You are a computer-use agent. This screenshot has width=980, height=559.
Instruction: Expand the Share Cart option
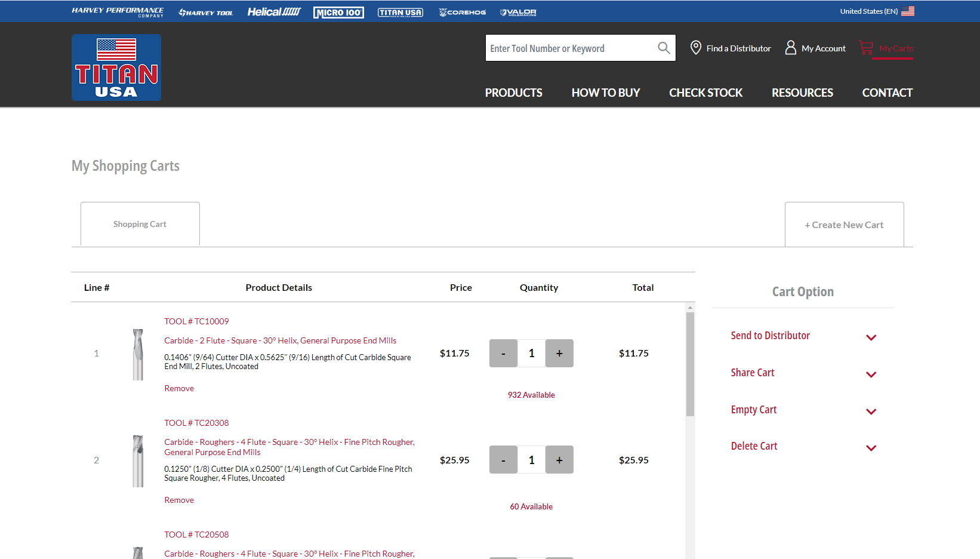(x=871, y=374)
